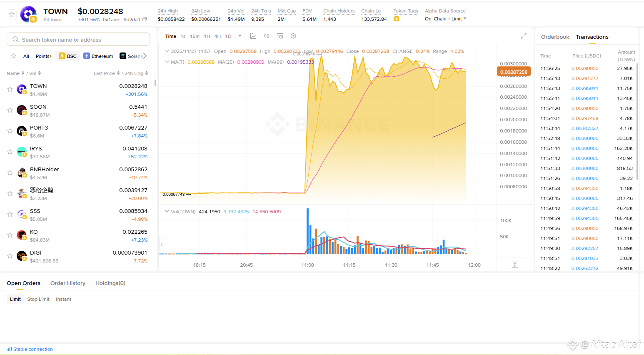
Task: Click the Token Tags badge icon
Action: [x=397, y=19]
